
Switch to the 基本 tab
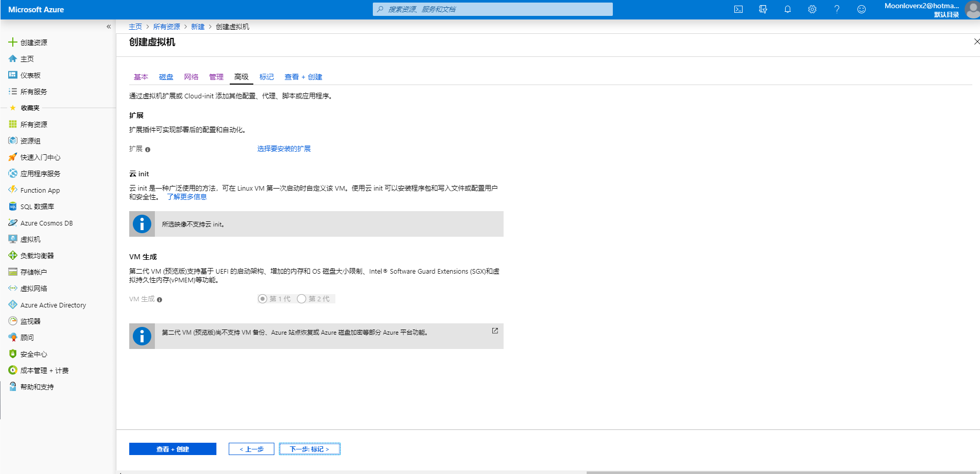(141, 77)
